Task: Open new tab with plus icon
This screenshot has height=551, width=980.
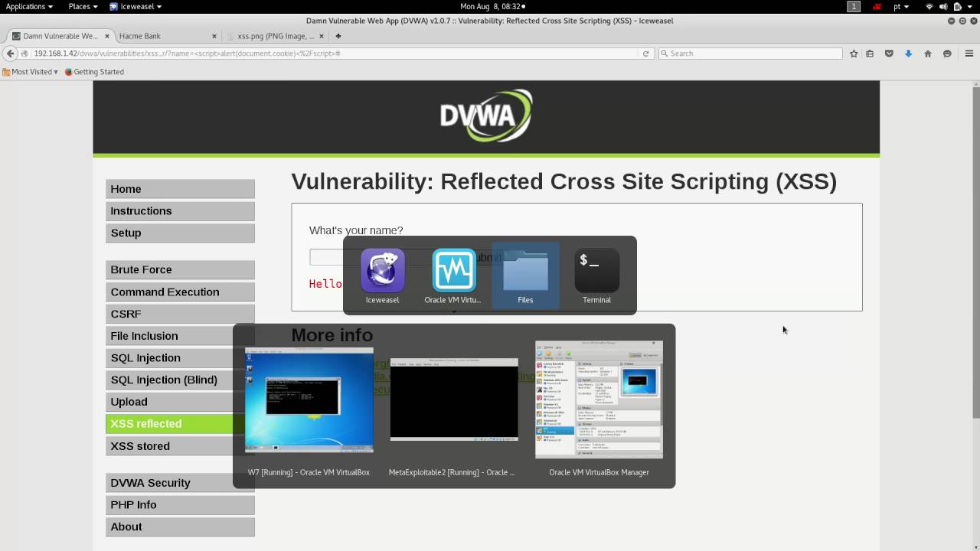Action: pyautogui.click(x=338, y=36)
